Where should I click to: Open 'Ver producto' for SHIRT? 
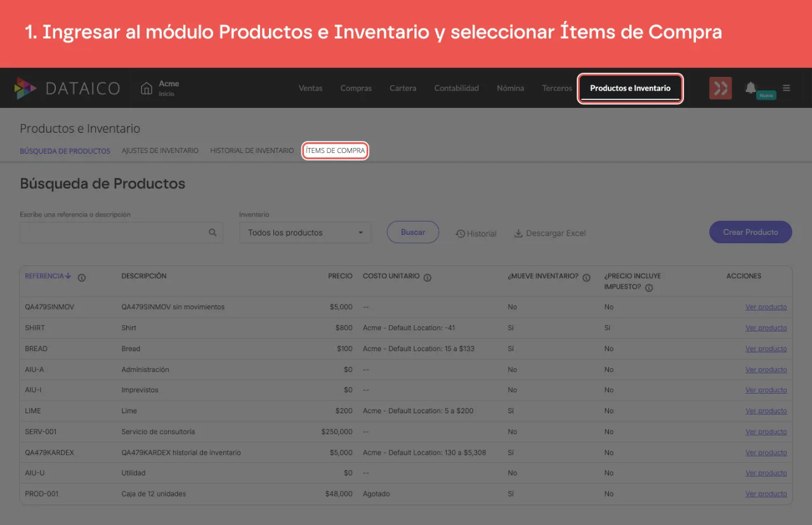click(x=766, y=328)
